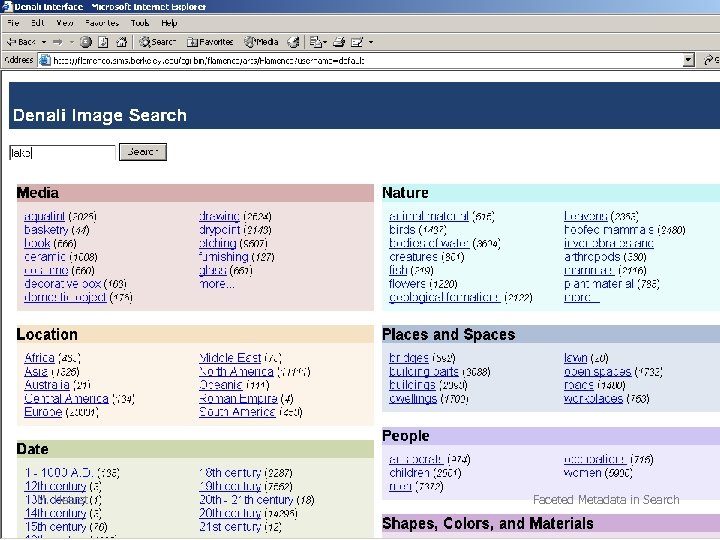
Task: Go to the Home page icon
Action: coord(121,42)
